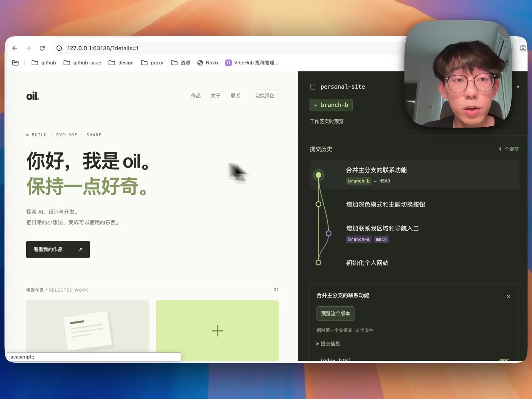
Task: Click the main branch tag label
Action: click(381, 239)
